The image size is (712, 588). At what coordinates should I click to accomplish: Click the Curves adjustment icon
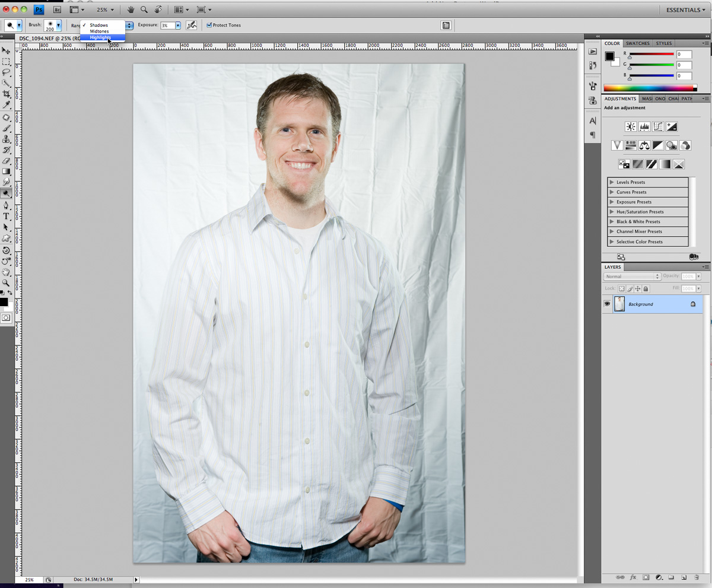tap(658, 126)
